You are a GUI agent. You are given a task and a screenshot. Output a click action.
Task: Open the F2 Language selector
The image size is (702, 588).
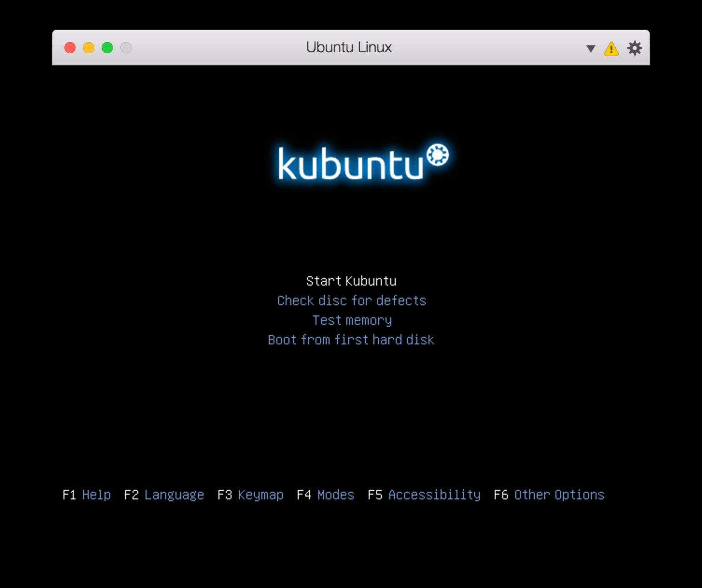click(164, 495)
